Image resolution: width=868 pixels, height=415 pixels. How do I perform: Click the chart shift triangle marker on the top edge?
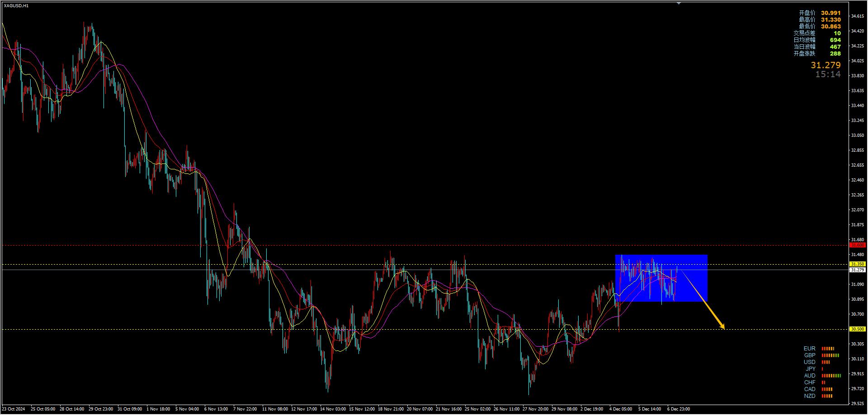pos(679,3)
